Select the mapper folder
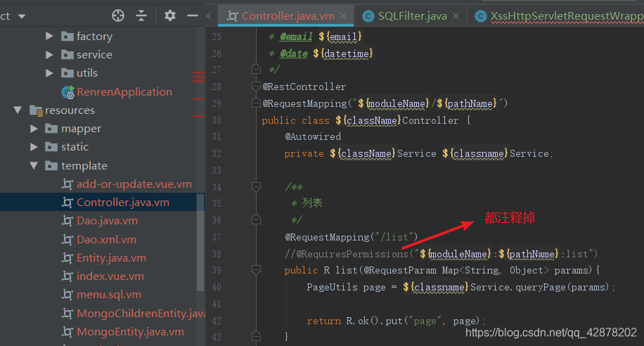This screenshot has height=346, width=644. point(81,129)
